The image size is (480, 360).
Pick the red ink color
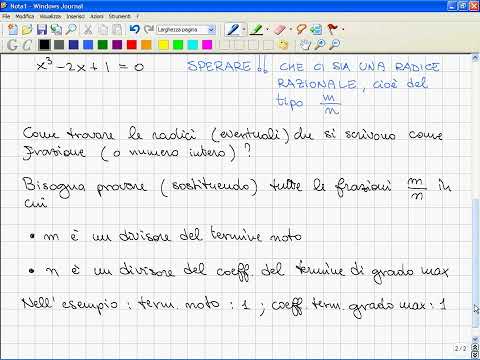pyautogui.click(x=132, y=45)
